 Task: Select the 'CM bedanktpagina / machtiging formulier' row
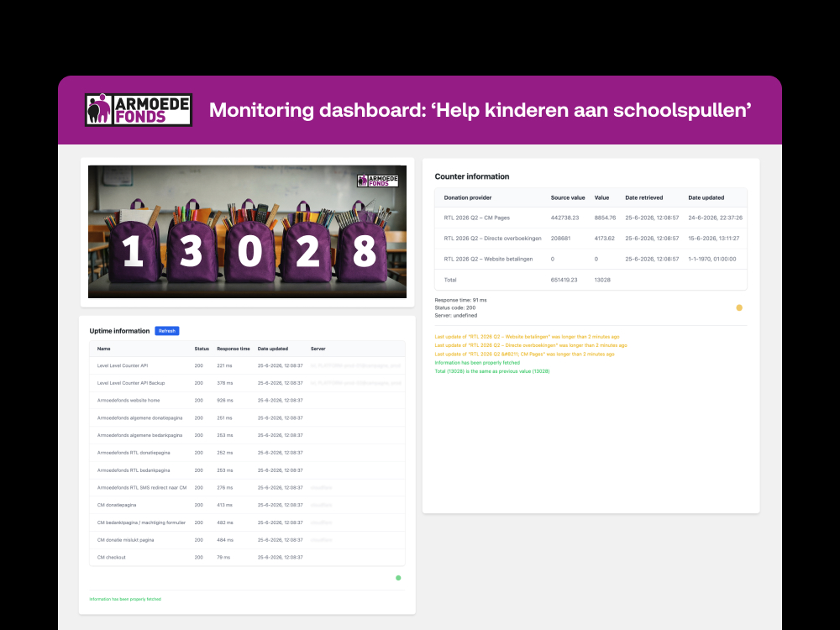(x=247, y=522)
